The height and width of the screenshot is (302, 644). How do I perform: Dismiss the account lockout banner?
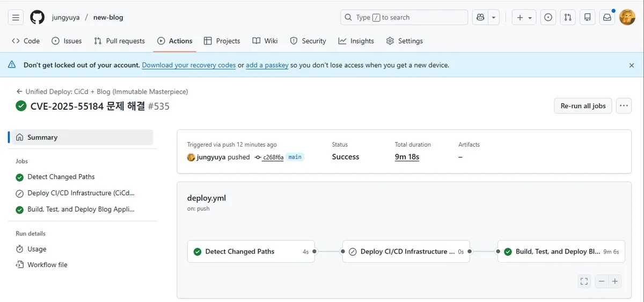point(632,65)
